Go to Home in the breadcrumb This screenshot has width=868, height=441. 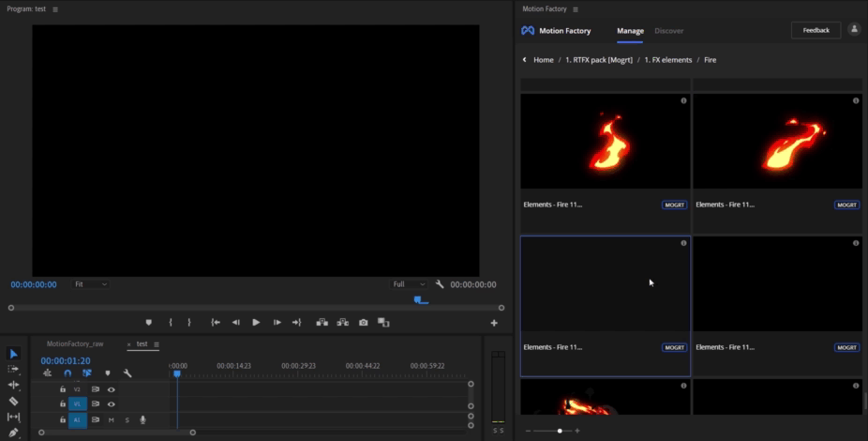[x=543, y=60]
